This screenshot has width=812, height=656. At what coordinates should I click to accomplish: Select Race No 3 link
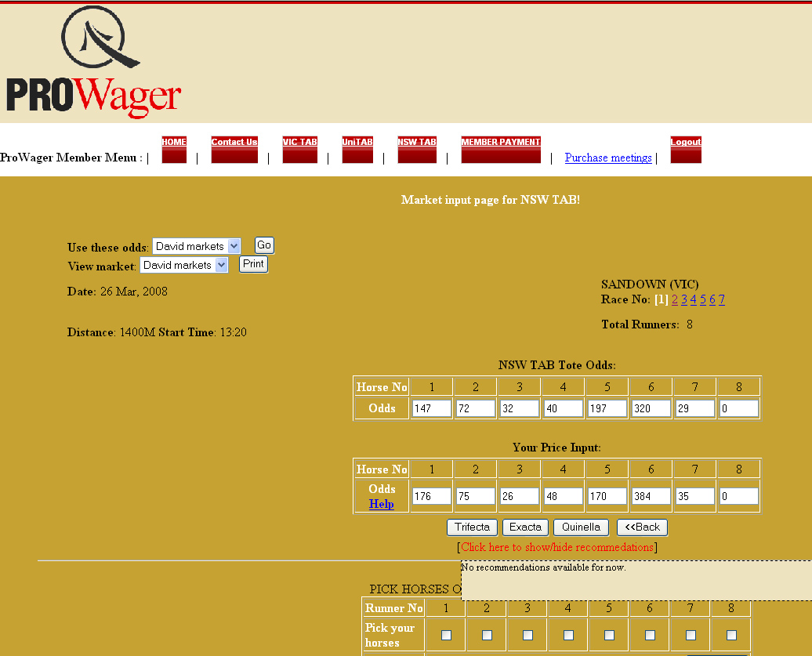(684, 299)
